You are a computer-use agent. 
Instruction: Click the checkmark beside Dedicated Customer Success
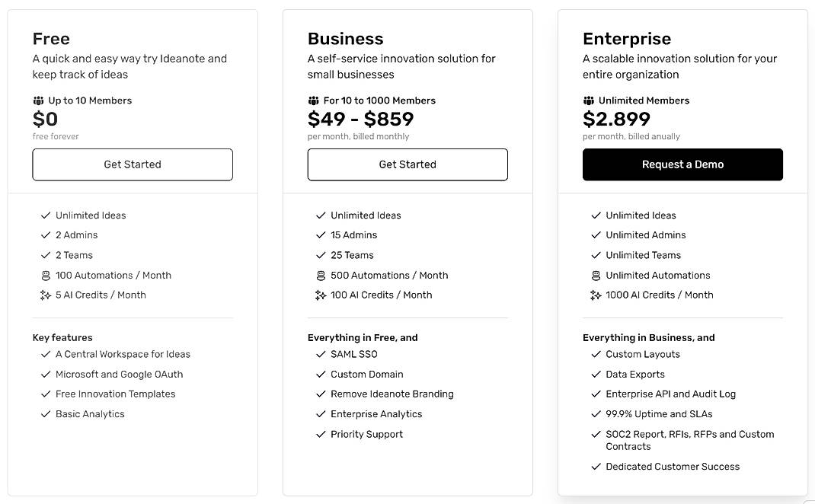(596, 466)
